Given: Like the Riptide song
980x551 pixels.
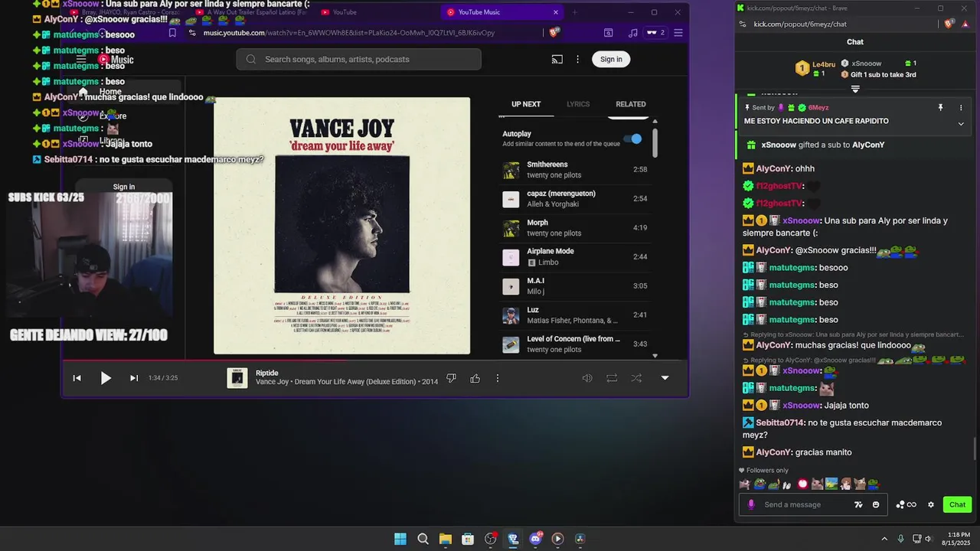Looking at the screenshot, I should (x=475, y=378).
